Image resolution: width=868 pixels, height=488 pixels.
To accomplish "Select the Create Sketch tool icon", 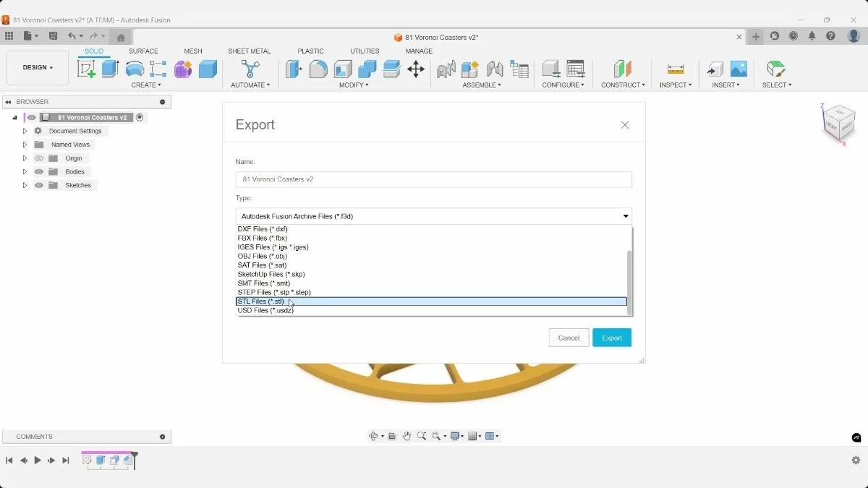I will click(86, 69).
